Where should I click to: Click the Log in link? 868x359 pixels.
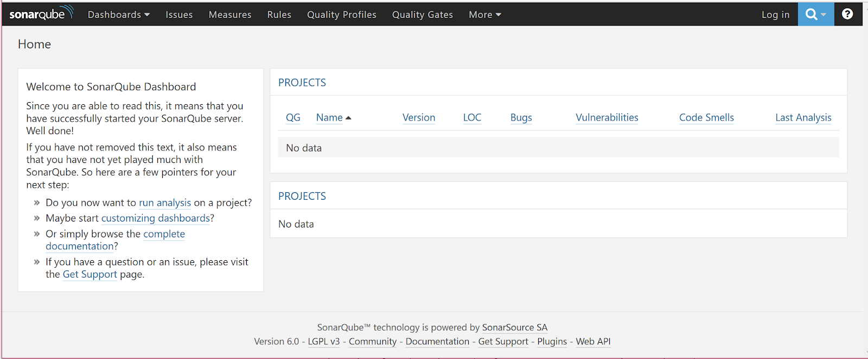click(x=775, y=15)
